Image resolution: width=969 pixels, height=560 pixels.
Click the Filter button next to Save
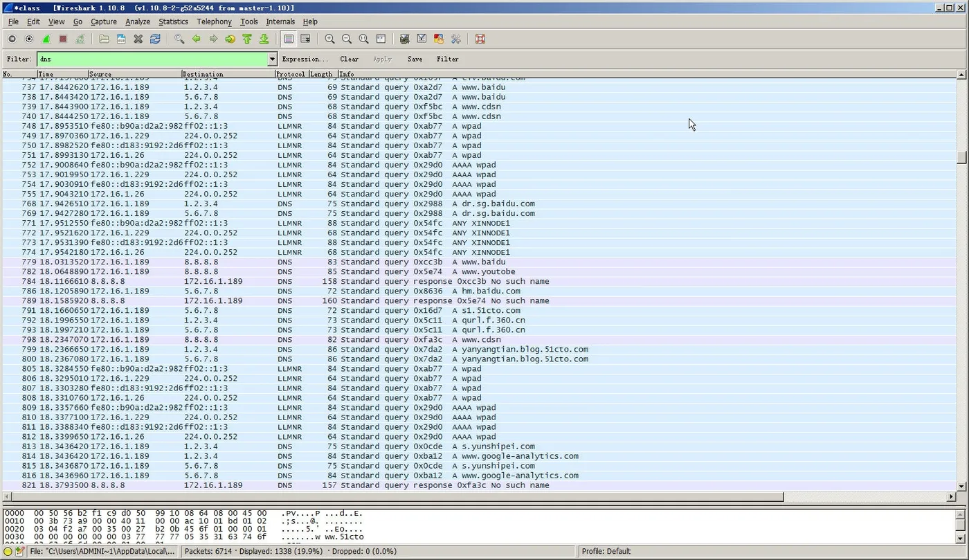point(448,60)
